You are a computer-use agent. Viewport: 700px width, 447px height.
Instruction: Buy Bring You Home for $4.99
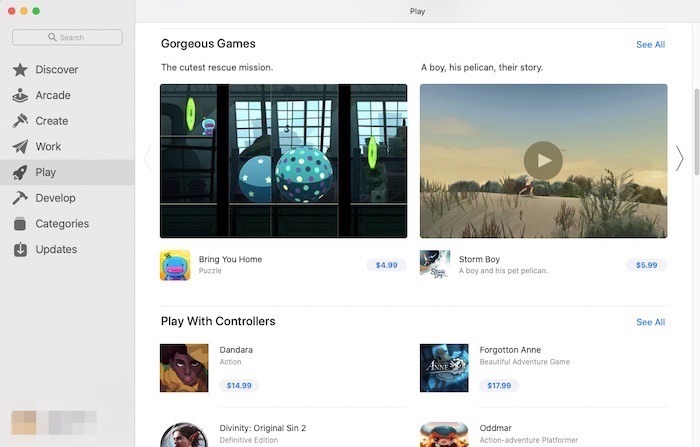click(387, 265)
